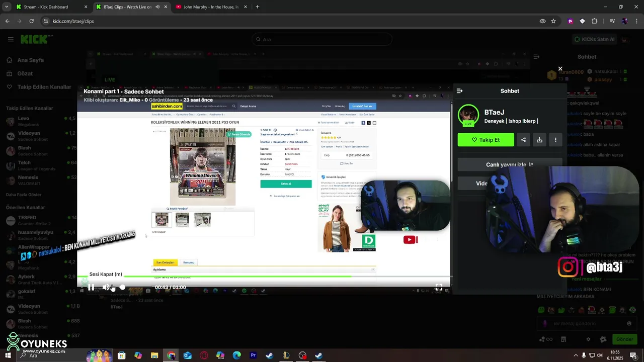Adjust the clip volume slider knob

point(122,287)
